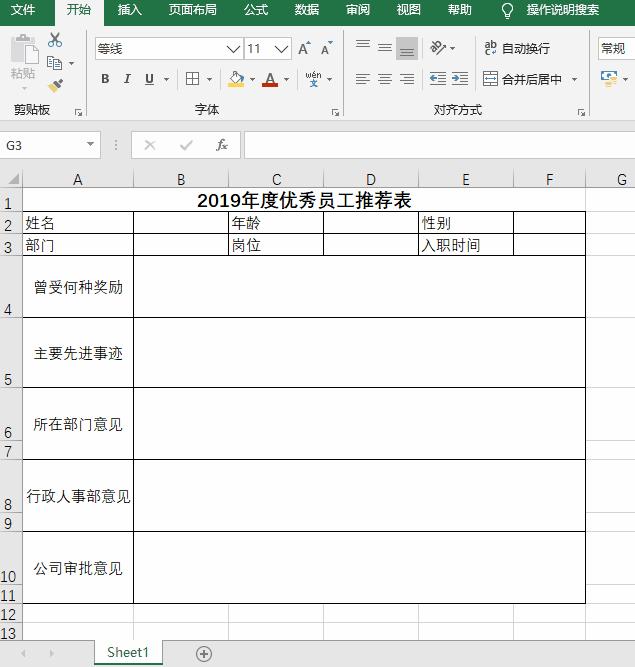Expand borders dropdown arrow

click(209, 80)
